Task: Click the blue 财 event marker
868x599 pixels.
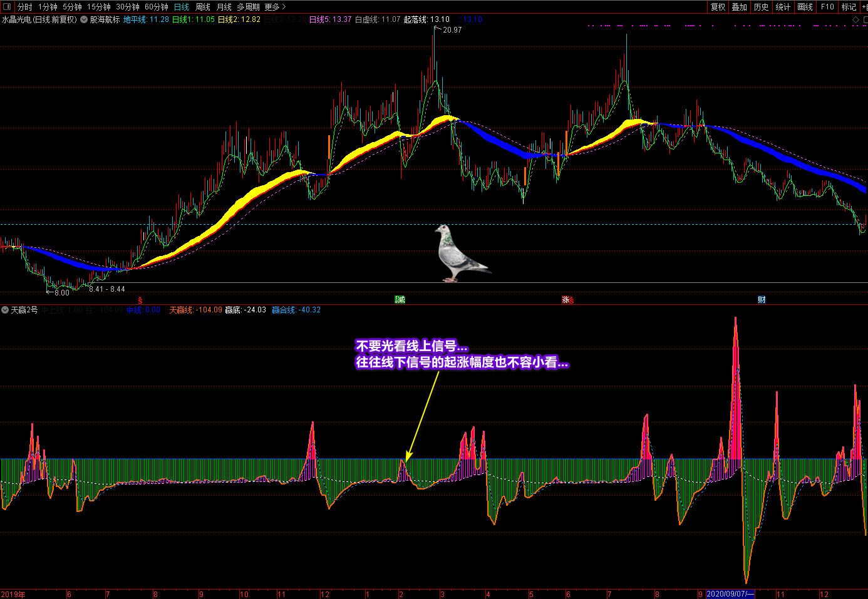Action: coord(762,300)
